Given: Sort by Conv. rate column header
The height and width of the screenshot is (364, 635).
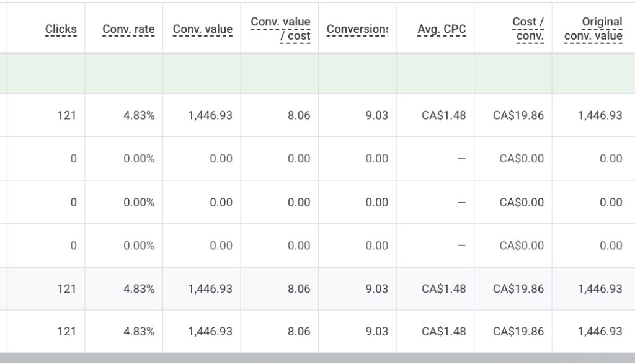Looking at the screenshot, I should 128,29.
